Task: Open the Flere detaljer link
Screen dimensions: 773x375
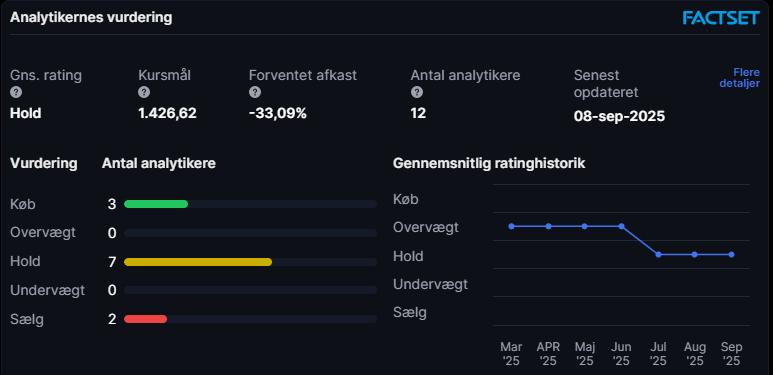Action: [739, 78]
